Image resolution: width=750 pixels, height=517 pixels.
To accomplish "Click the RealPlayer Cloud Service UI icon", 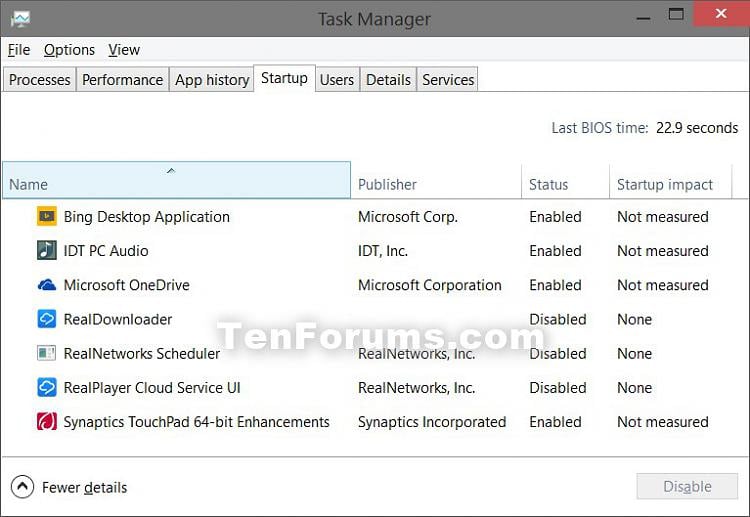I will (47, 387).
